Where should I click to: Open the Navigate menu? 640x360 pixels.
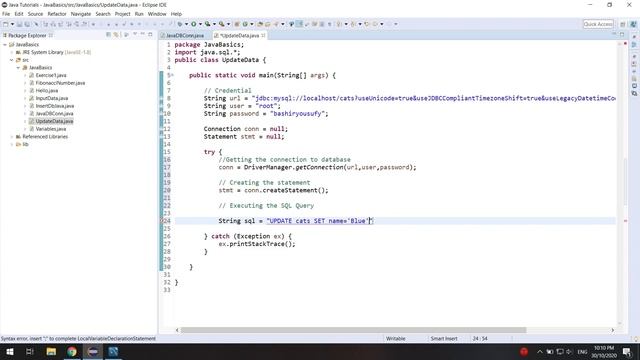coord(81,14)
